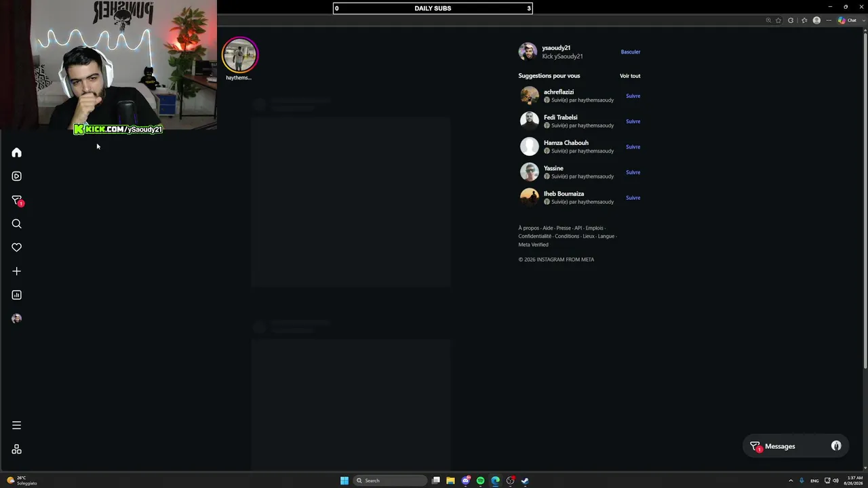
Task: Open Discord from taskbar
Action: (x=466, y=481)
